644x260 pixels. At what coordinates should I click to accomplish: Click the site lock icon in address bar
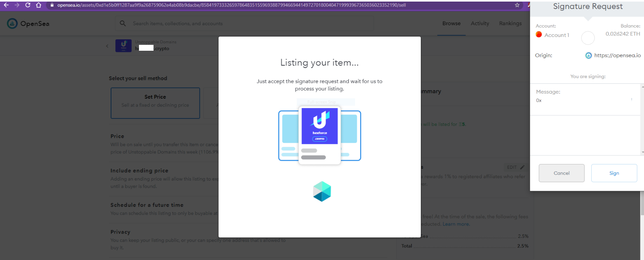pyautogui.click(x=52, y=5)
